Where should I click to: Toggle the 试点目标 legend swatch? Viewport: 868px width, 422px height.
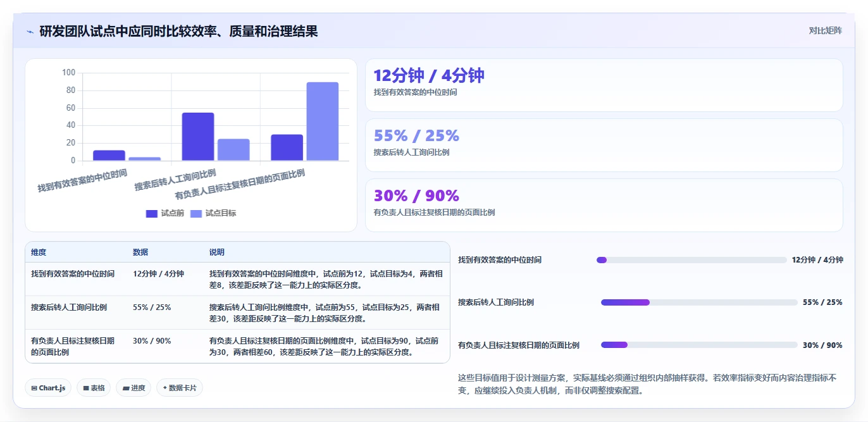[197, 213]
